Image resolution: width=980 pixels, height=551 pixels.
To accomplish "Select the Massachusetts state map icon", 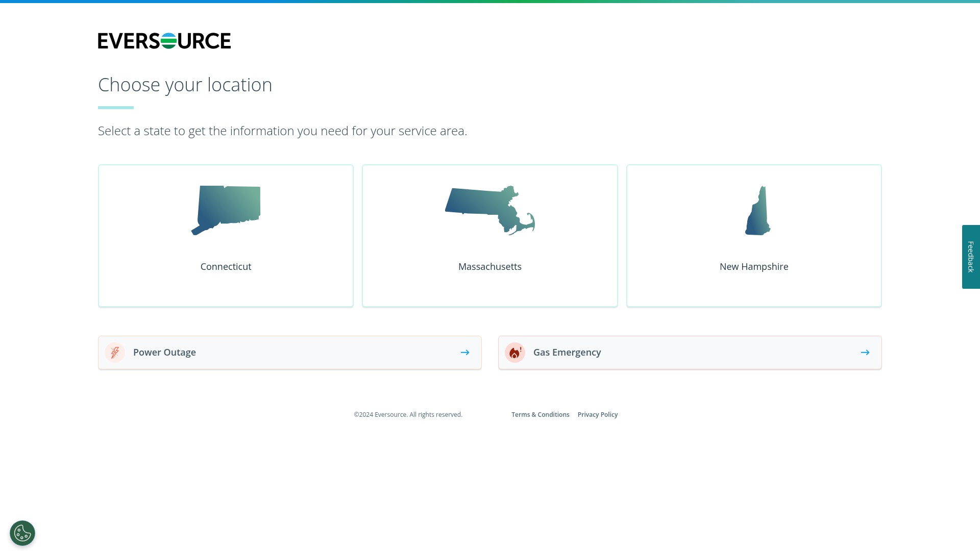I will [490, 210].
